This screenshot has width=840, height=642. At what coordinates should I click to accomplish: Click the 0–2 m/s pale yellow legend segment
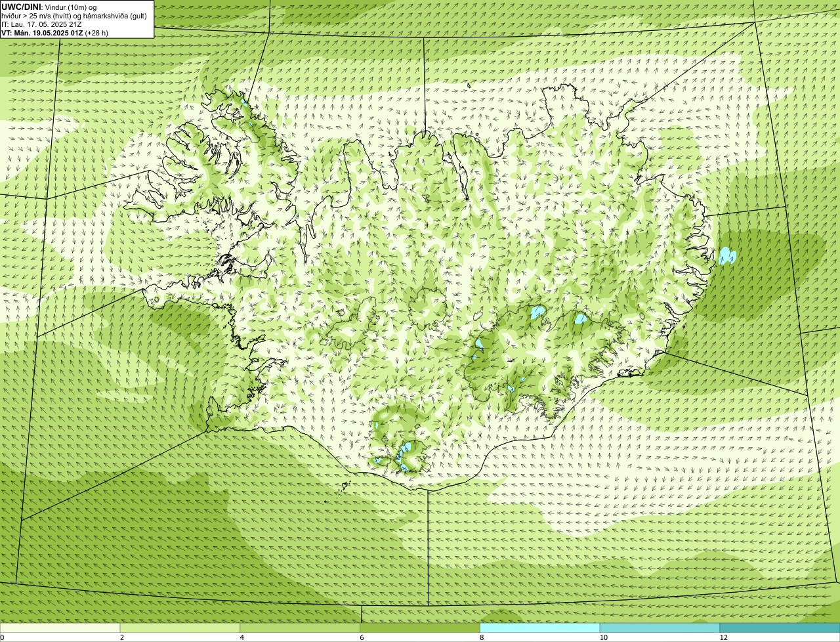[60, 628]
